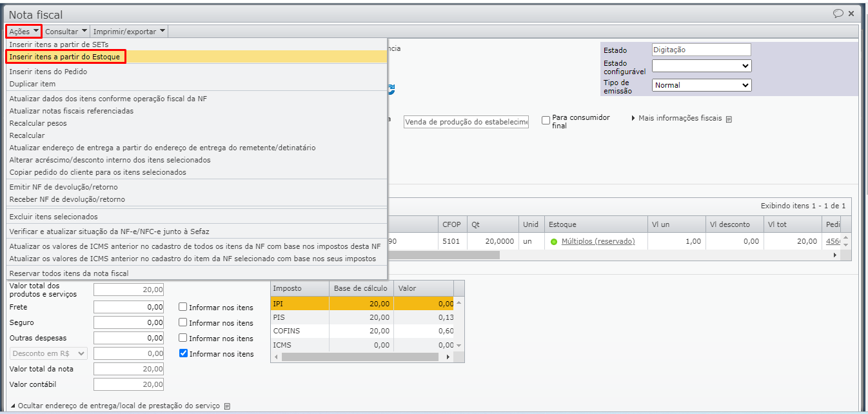Choose Duplicar item menu entry

pyautogui.click(x=197, y=84)
